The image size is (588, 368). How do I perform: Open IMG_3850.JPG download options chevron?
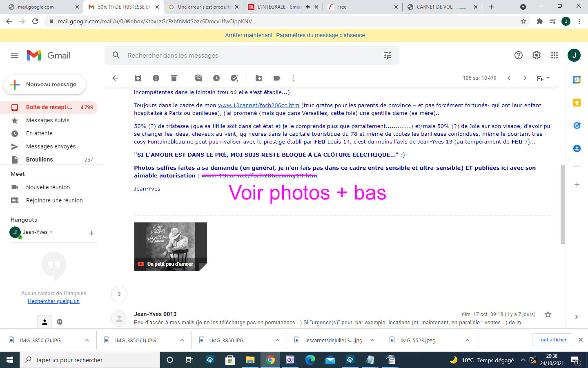[277, 340]
